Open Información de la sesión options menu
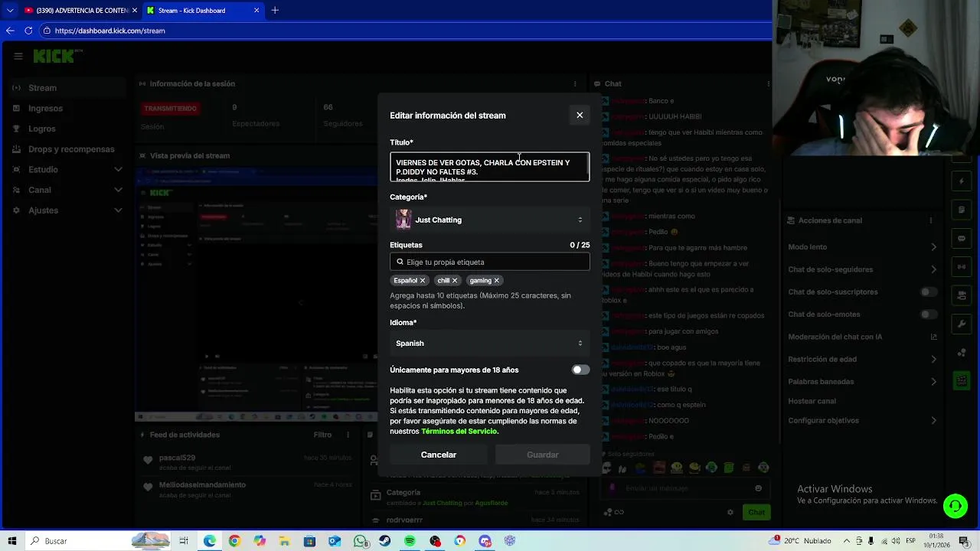980x551 pixels. tap(575, 83)
